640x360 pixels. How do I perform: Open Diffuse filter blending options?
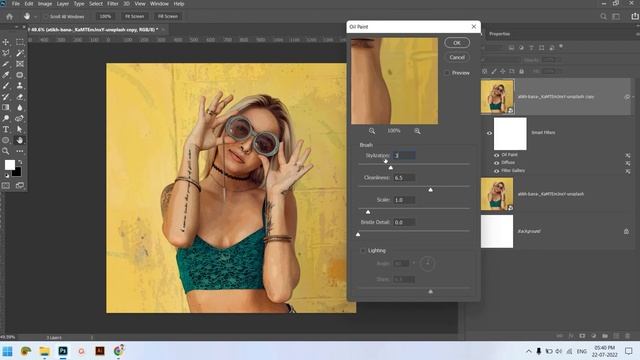coord(628,163)
